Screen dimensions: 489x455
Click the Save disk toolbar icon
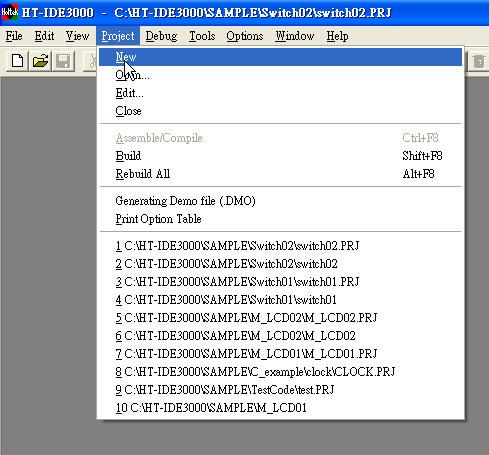click(x=63, y=61)
